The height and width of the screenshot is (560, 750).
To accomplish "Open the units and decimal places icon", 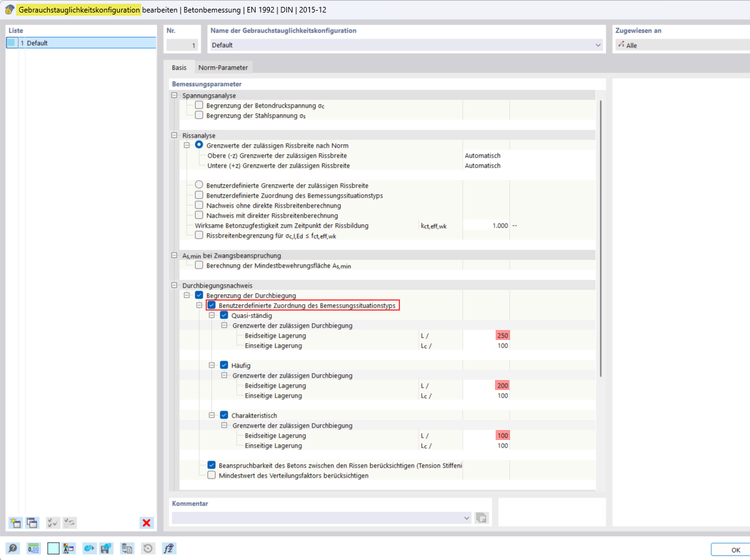I will (x=33, y=549).
